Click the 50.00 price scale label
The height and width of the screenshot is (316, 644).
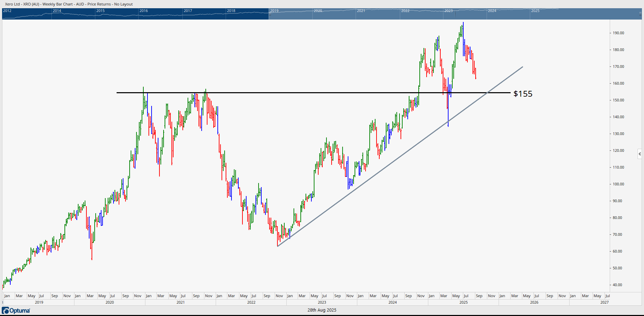(618, 268)
